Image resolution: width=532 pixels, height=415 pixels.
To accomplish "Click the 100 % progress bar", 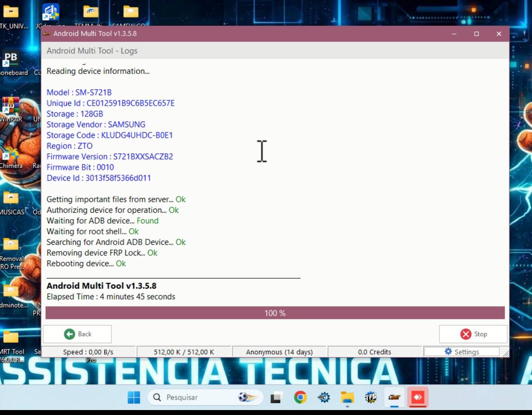I will click(275, 313).
